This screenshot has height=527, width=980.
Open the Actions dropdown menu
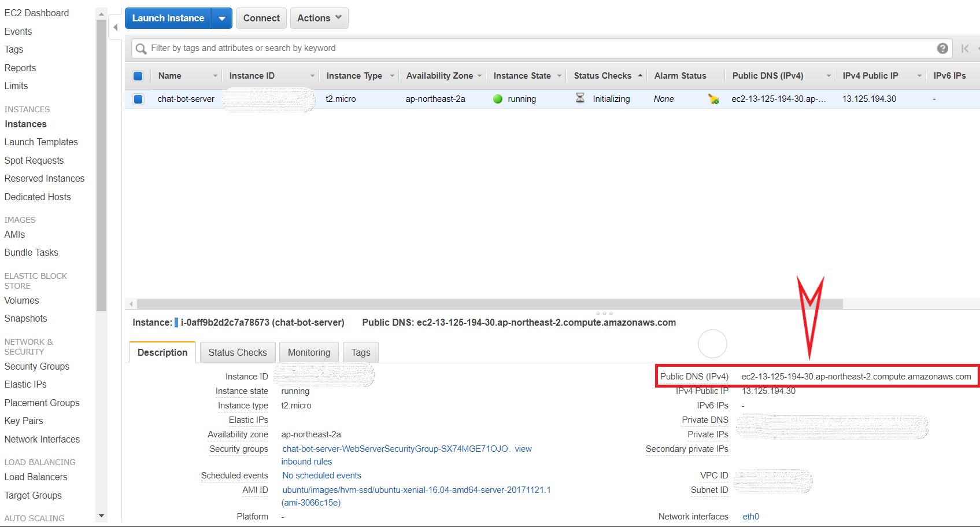point(319,19)
